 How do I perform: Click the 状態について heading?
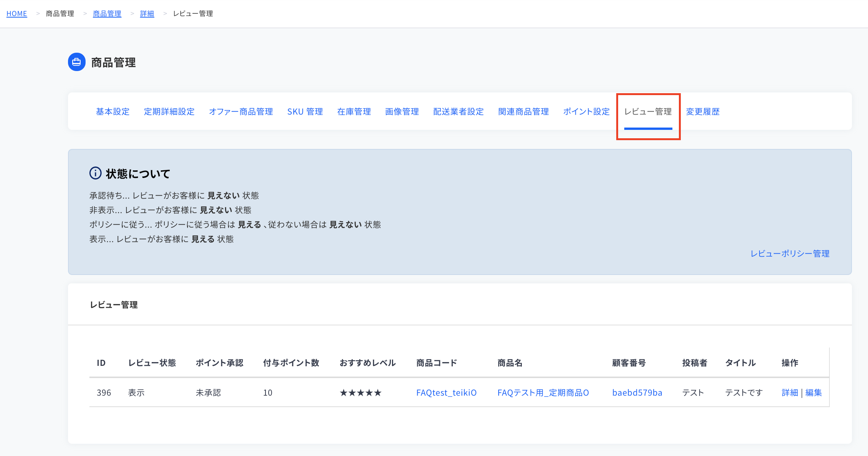tap(138, 174)
